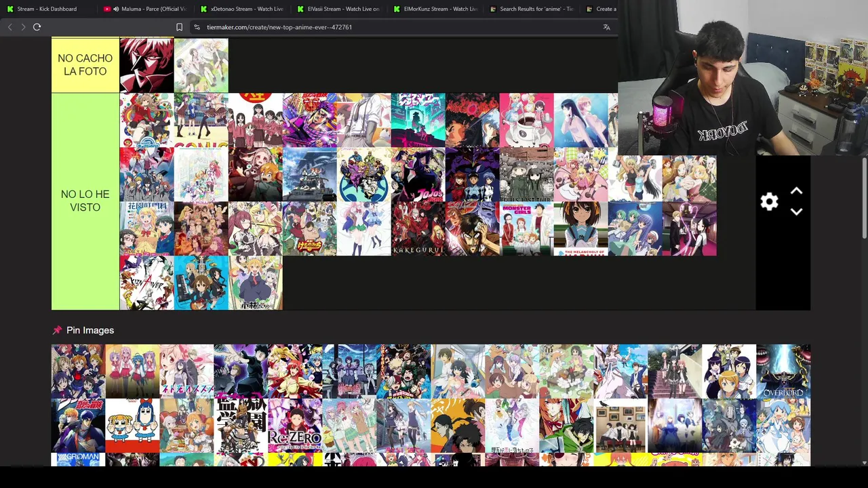
Task: Select the Kakegurui poster
Action: click(418, 228)
